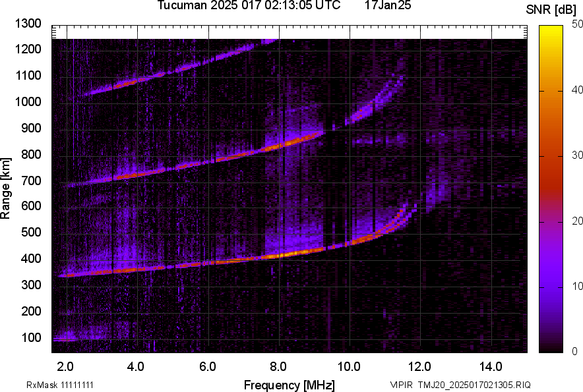Click the 'RxMask 11111111' text
Viewport: 583px width, 392px height.
[60, 385]
